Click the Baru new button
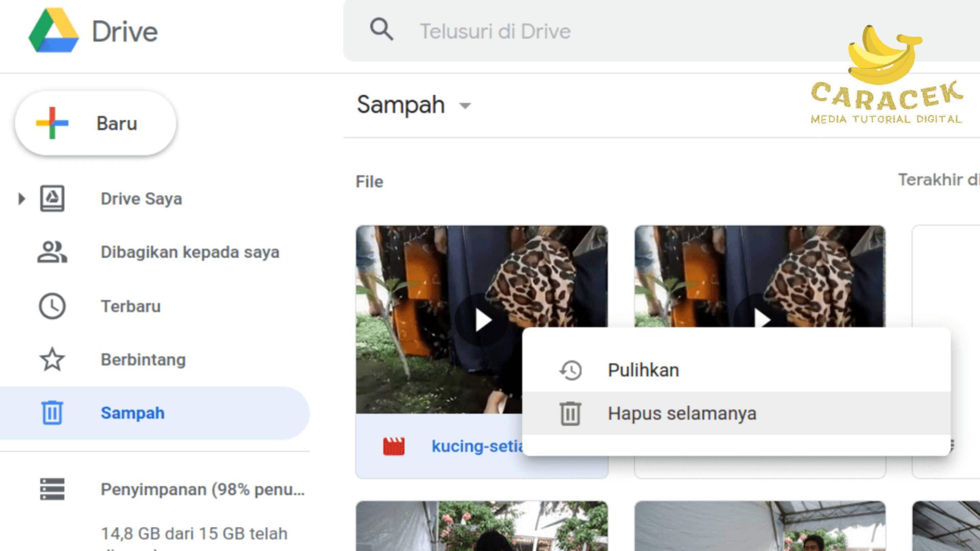 95,123
